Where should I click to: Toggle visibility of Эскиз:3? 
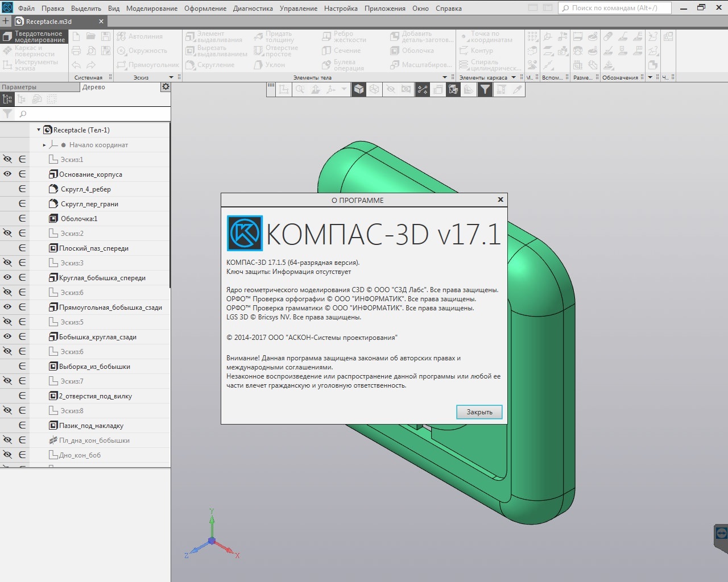[7, 263]
